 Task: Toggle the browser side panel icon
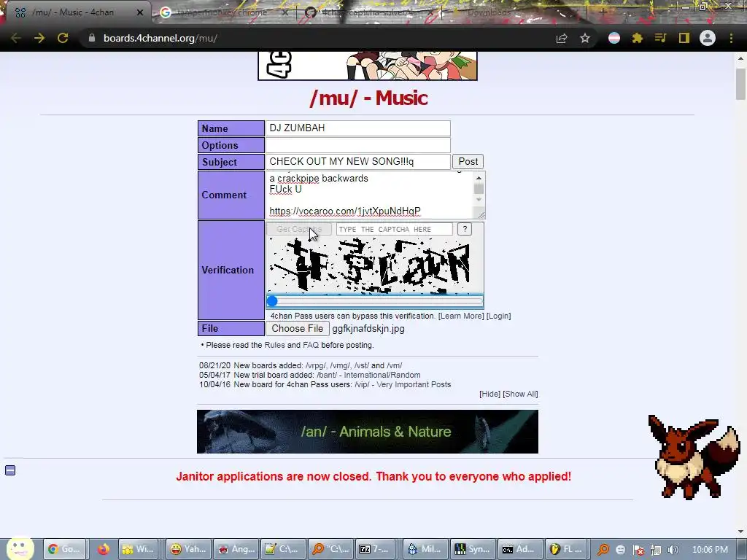(684, 38)
